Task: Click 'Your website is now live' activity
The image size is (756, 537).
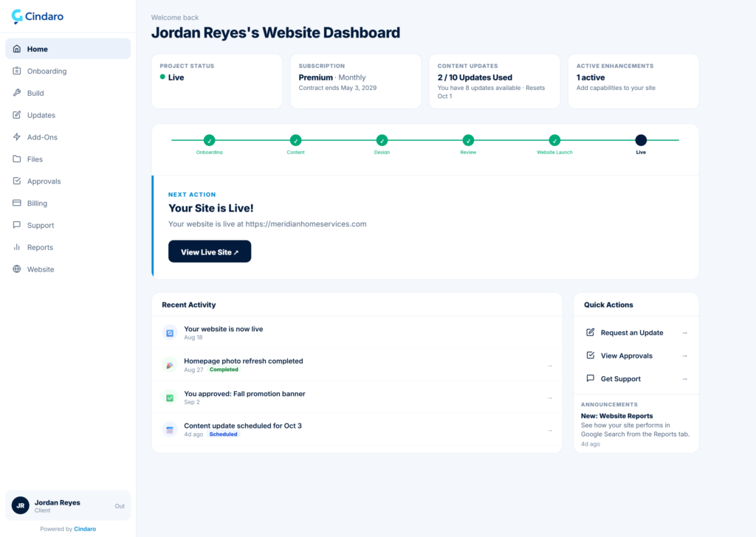Action: pyautogui.click(x=357, y=333)
